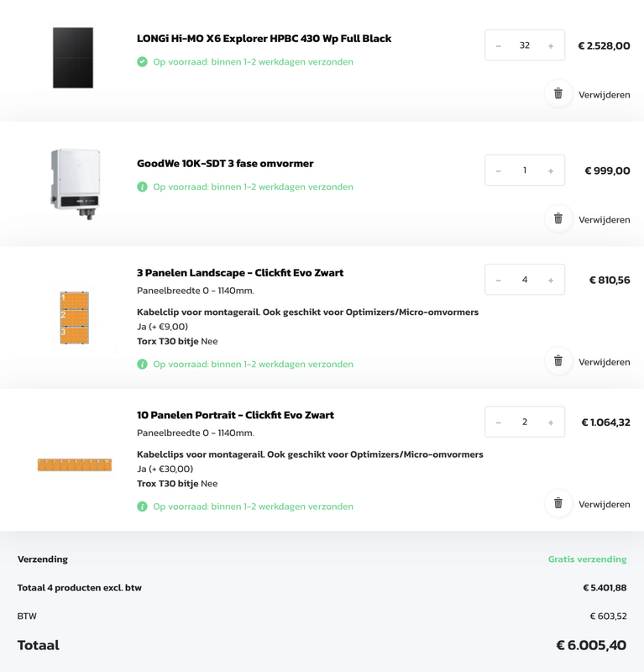Click green checkmark stock icon for LONGi panel
Image resolution: width=644 pixels, height=672 pixels.
click(142, 62)
